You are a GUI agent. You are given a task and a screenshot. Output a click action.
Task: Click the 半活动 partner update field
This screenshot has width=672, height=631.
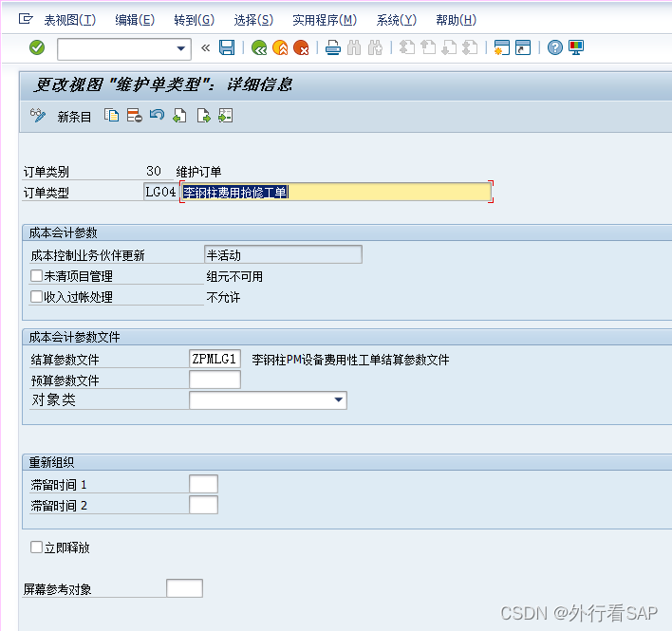click(x=283, y=255)
